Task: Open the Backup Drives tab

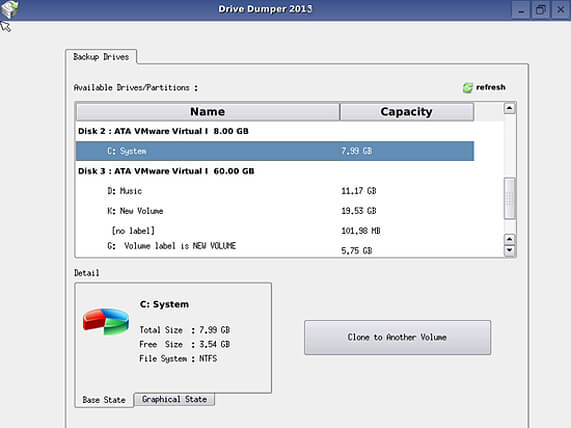Action: tap(101, 57)
